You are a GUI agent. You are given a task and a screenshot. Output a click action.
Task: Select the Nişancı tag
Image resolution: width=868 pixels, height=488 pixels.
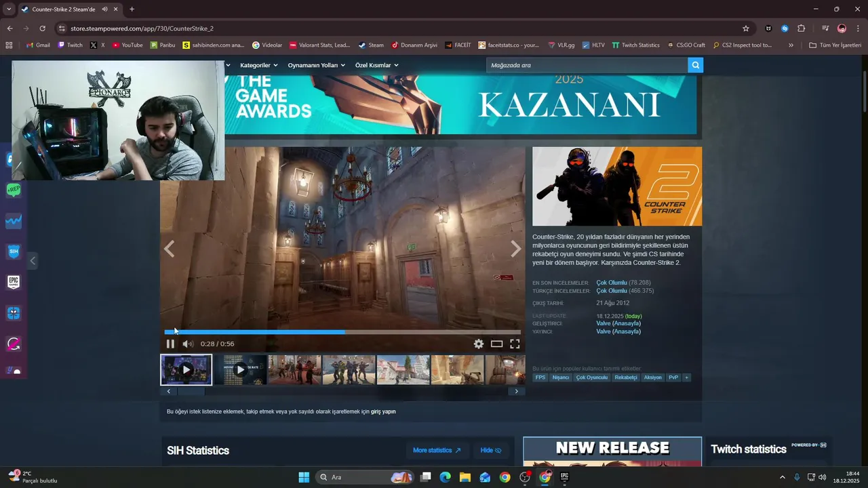click(x=561, y=378)
